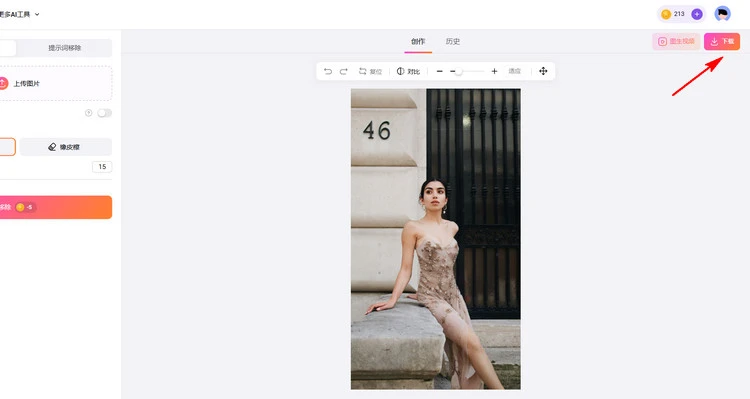Select the 橡皮擦 eraser tool
Image resolution: width=750 pixels, height=399 pixels.
(66, 147)
